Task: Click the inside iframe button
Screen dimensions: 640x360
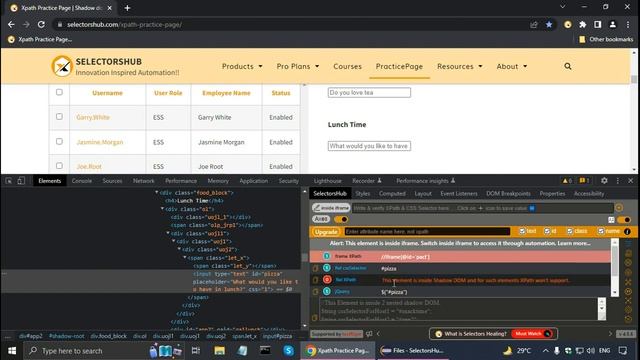Action: click(x=331, y=208)
